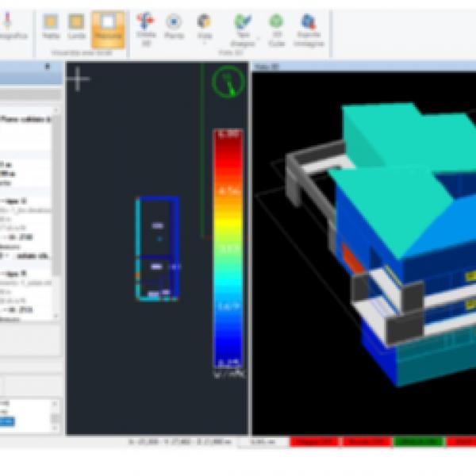
Task: Click the highlighted third area display icon
Action: (108, 27)
